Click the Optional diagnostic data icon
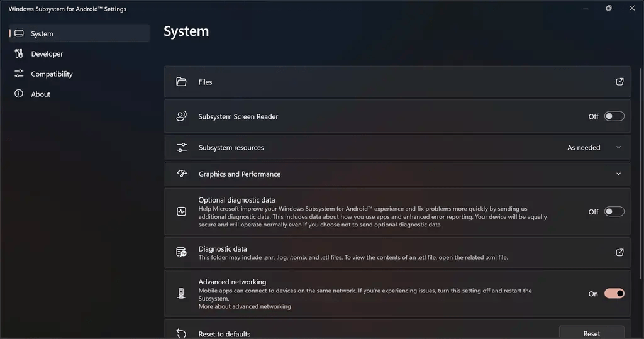Screen dimensions: 644x339 (181, 211)
